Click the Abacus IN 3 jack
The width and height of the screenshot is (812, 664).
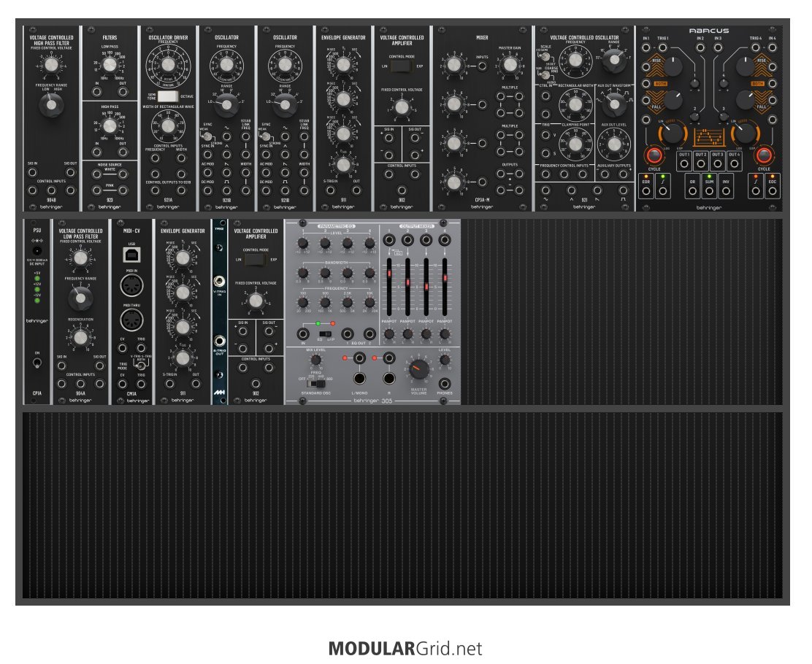[718, 47]
